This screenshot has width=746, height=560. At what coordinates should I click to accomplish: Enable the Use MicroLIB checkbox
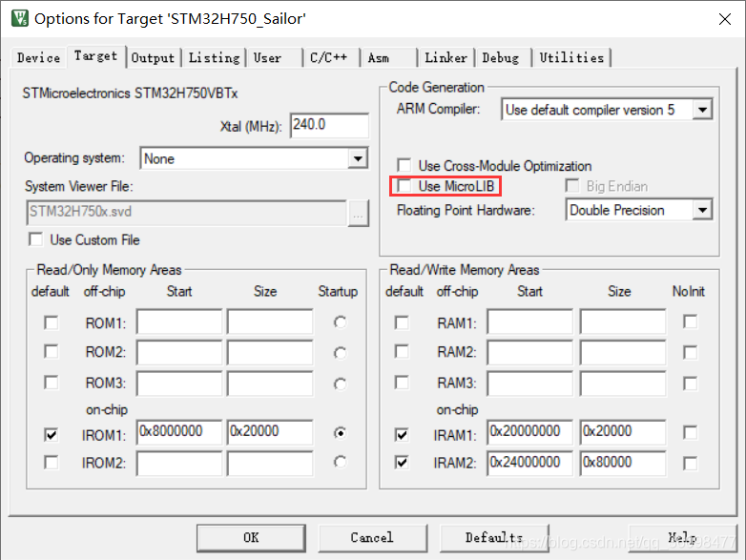click(x=404, y=186)
